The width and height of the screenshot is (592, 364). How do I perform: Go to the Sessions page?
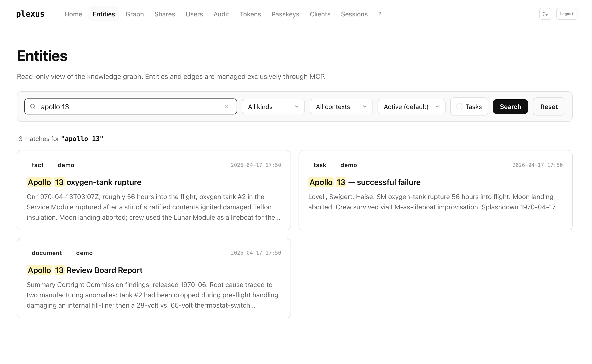(354, 14)
